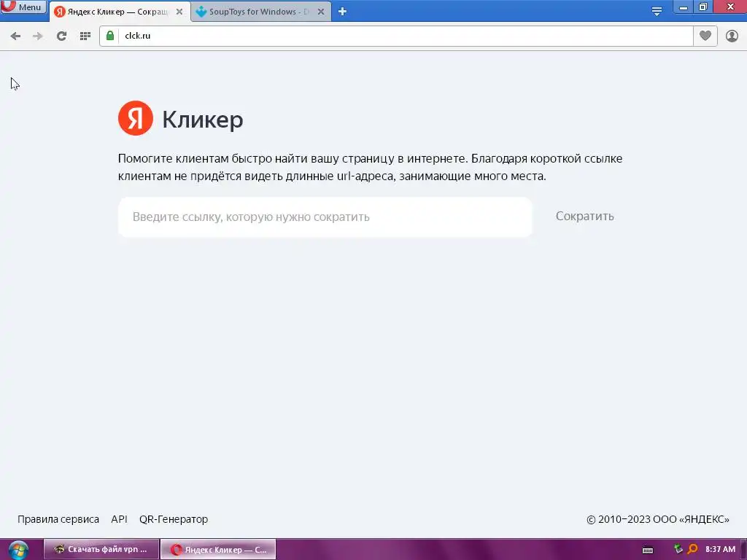Open the QR-Генератор link

pyautogui.click(x=174, y=519)
